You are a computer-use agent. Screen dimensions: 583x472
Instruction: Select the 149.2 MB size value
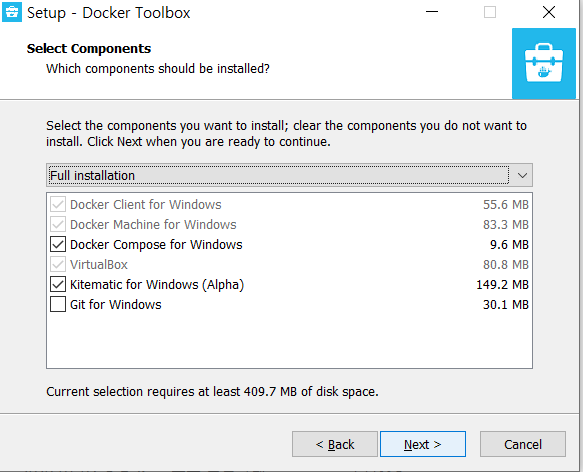502,285
